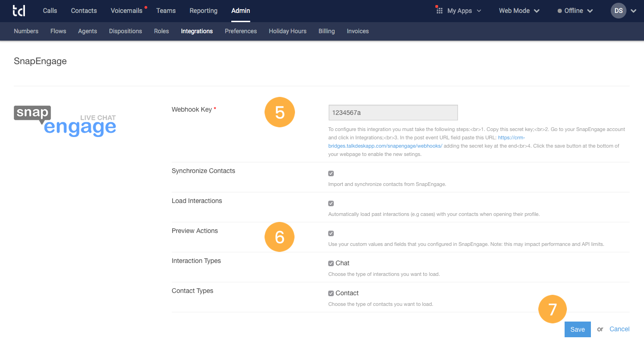Click the 'Use your custom values' description

(466, 244)
